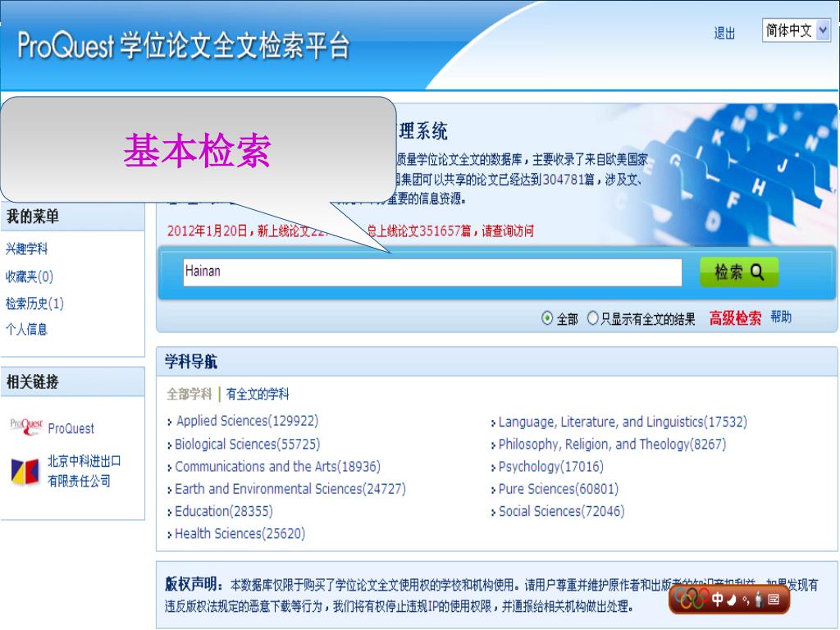
Task: Click the ProQuest logo icon in related links
Action: pos(25,427)
